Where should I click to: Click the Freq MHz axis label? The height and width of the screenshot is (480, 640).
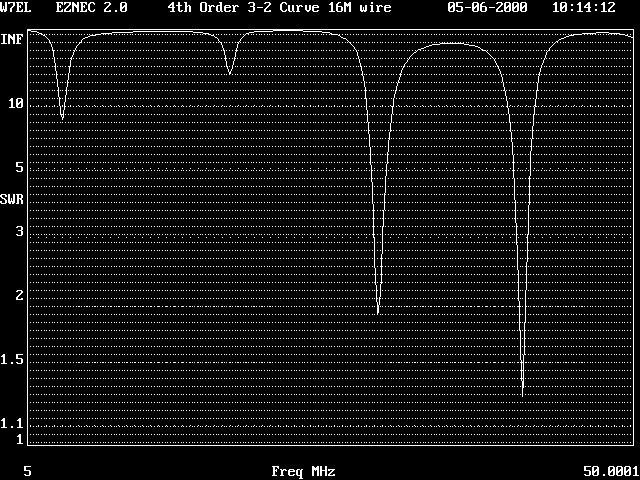[x=303, y=472]
